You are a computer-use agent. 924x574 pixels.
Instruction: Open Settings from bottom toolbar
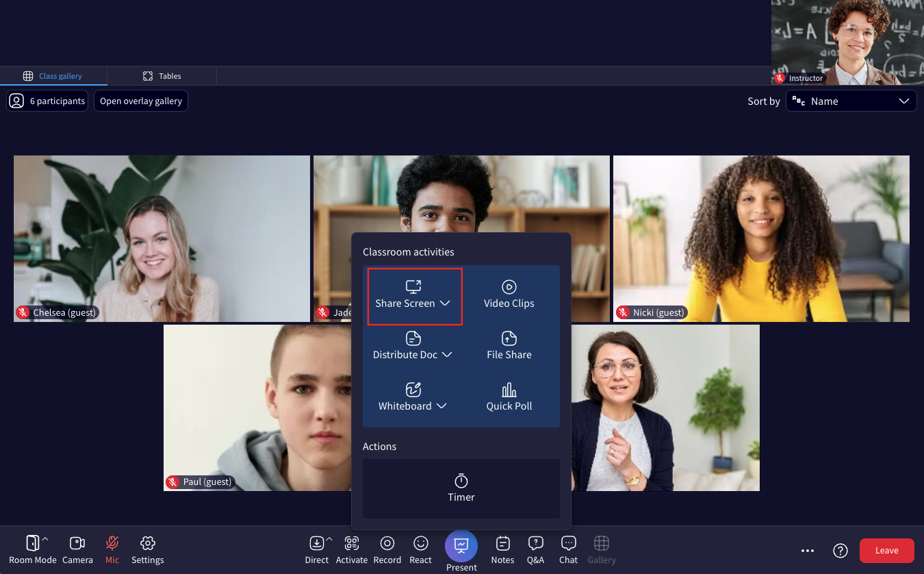tap(148, 550)
